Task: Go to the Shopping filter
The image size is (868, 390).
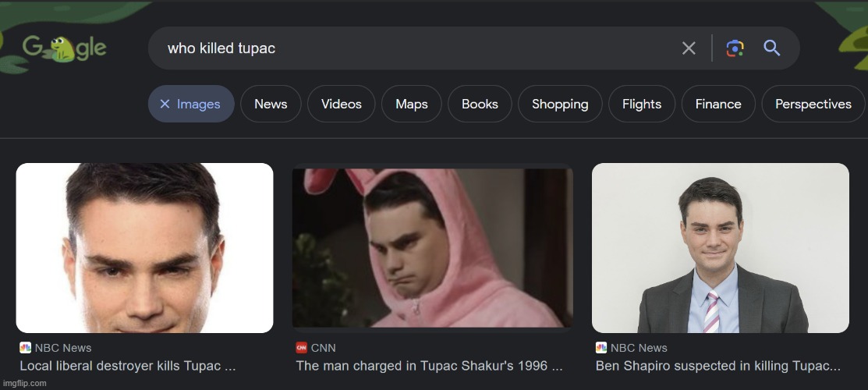Action: pyautogui.click(x=560, y=105)
